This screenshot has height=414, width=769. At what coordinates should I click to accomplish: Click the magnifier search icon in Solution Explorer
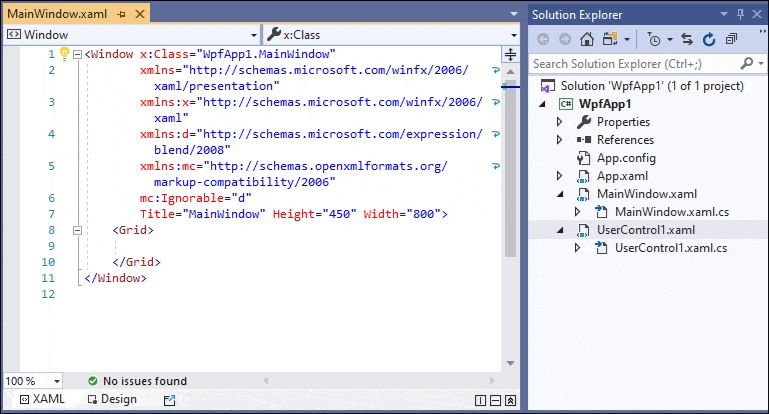pyautogui.click(x=747, y=63)
